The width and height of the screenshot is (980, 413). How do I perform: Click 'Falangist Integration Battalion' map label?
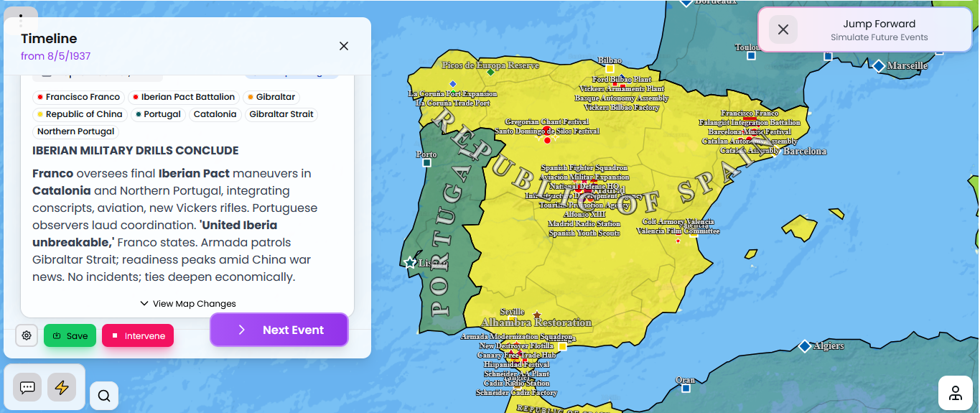[750, 123]
